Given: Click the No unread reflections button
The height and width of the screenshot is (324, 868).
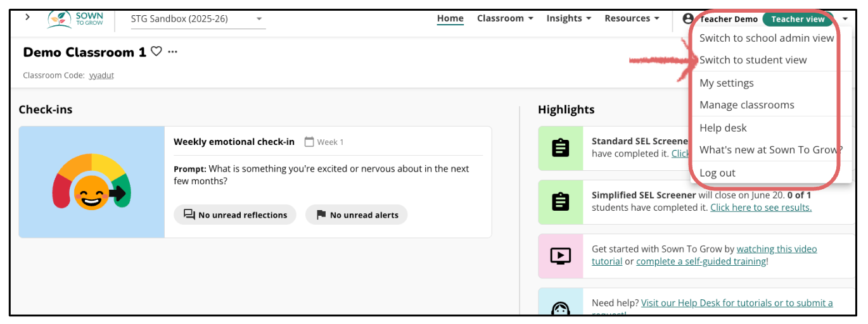Looking at the screenshot, I should pos(235,215).
